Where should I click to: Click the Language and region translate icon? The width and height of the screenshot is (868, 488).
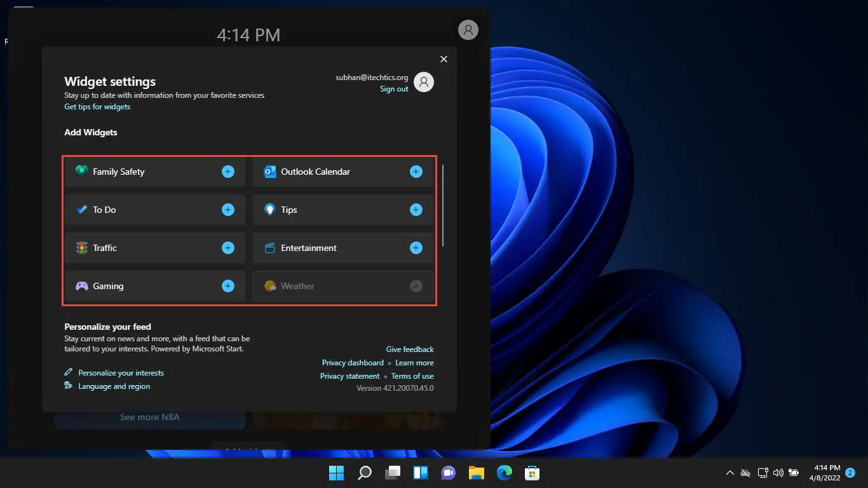[x=69, y=386]
